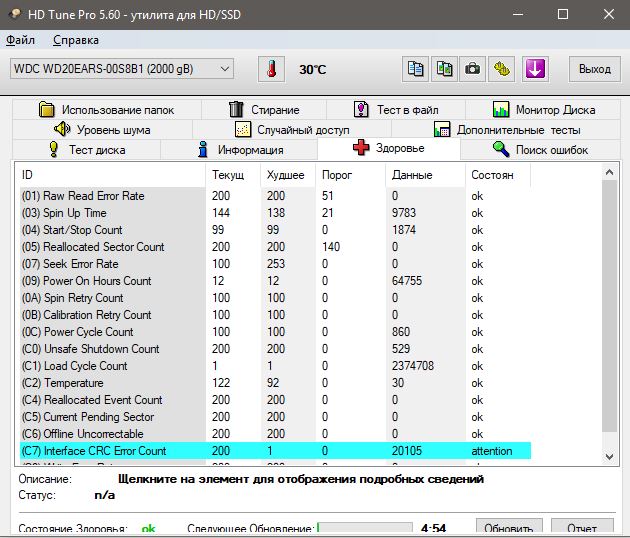
Task: Click the copy screenshot to clipboard icon
Action: 444,69
